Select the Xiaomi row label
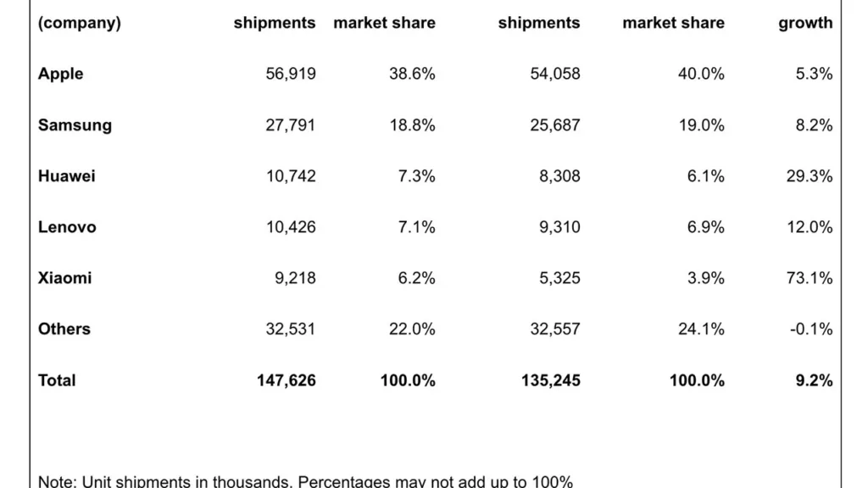This screenshot has width=868, height=488. (x=64, y=278)
